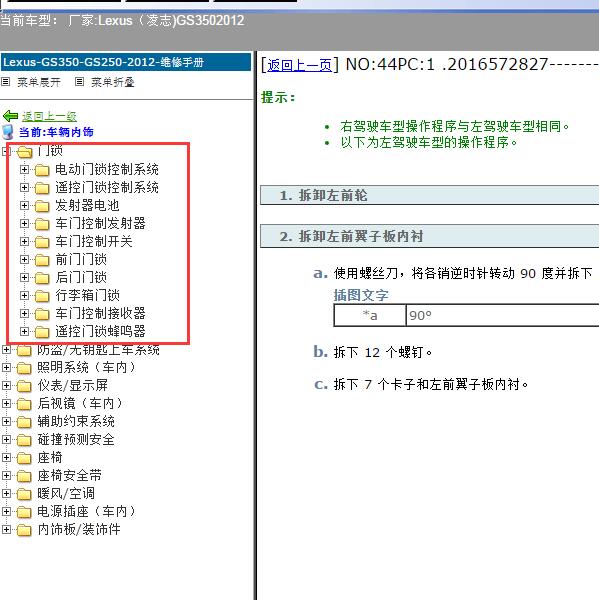Click folder icon of 车门控制发射器
The width and height of the screenshot is (599, 600).
pyautogui.click(x=42, y=223)
